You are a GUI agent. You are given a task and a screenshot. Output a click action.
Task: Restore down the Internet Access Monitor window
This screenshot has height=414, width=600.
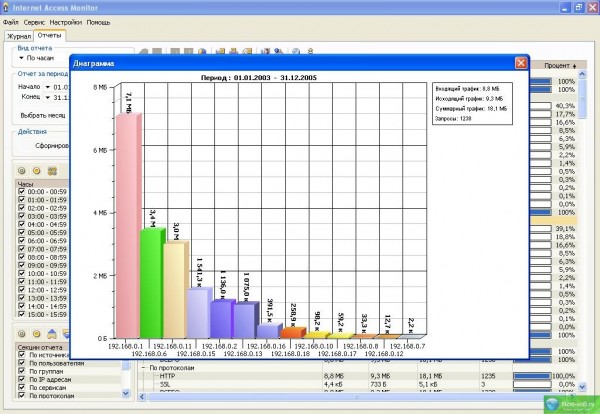(x=579, y=7)
